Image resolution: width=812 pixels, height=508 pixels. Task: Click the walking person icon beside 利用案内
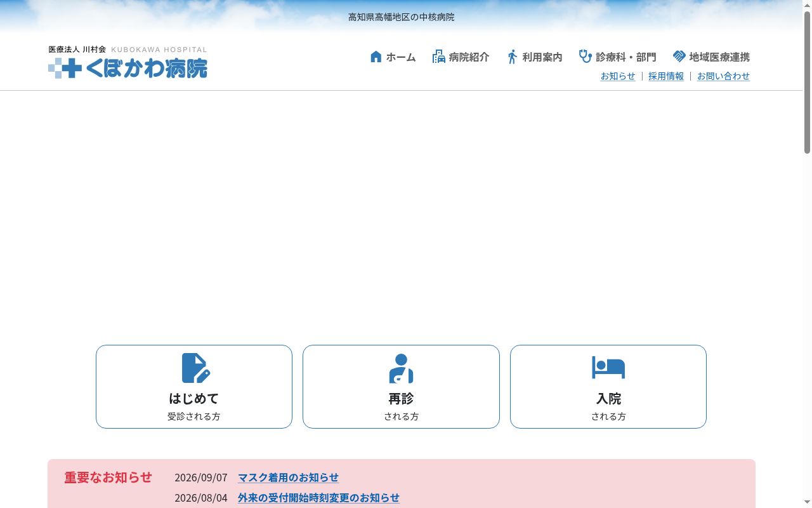pyautogui.click(x=512, y=57)
